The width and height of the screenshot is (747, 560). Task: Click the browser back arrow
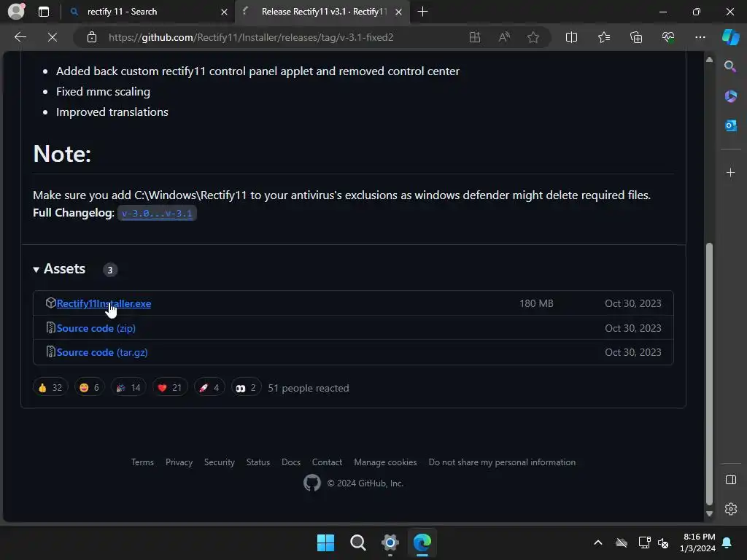pos(20,37)
